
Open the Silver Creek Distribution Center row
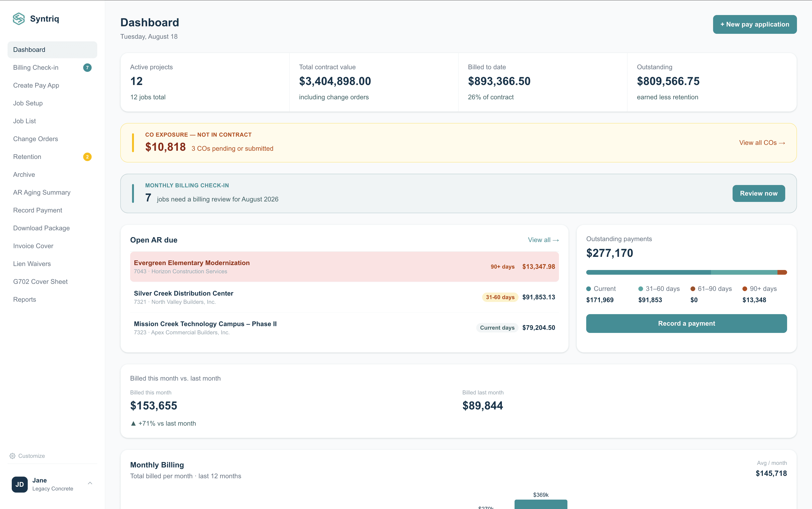344,297
